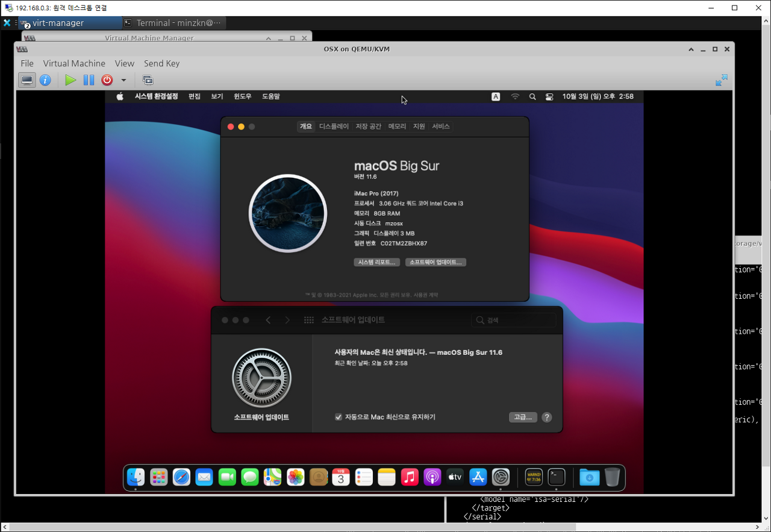Click 시스템 리포트... button

[377, 262]
